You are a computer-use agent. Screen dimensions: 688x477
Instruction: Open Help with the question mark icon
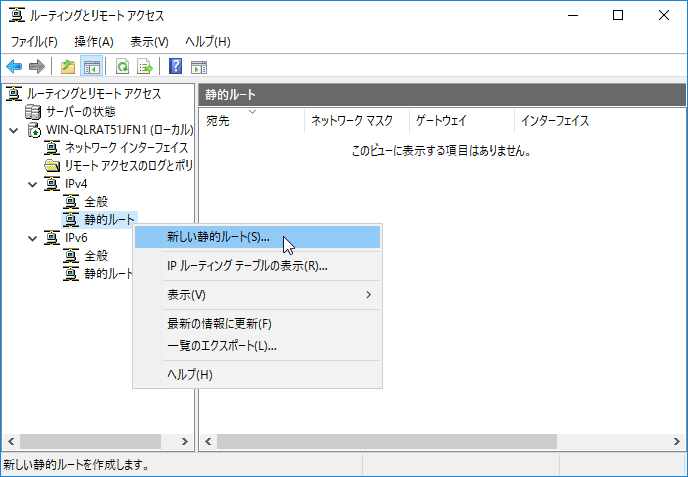(x=176, y=67)
